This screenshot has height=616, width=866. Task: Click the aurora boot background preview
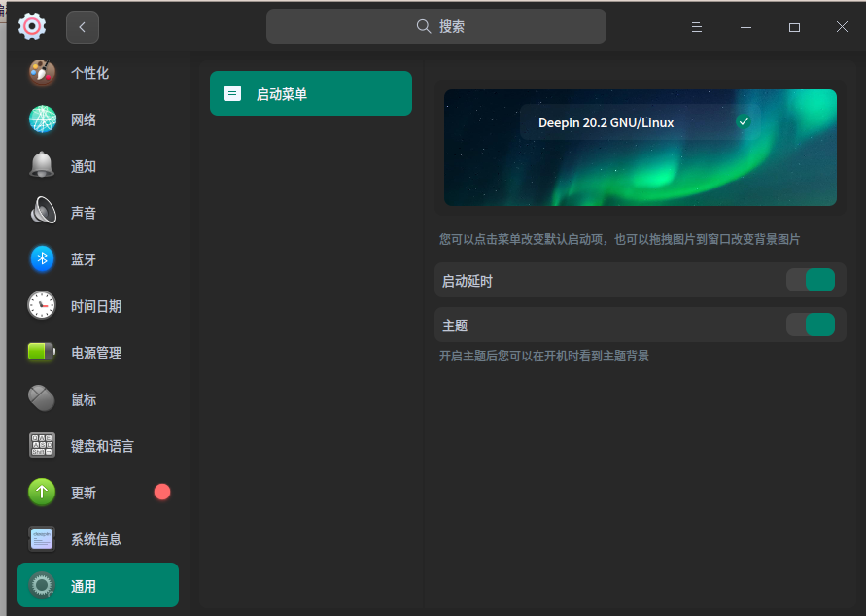pos(641,148)
